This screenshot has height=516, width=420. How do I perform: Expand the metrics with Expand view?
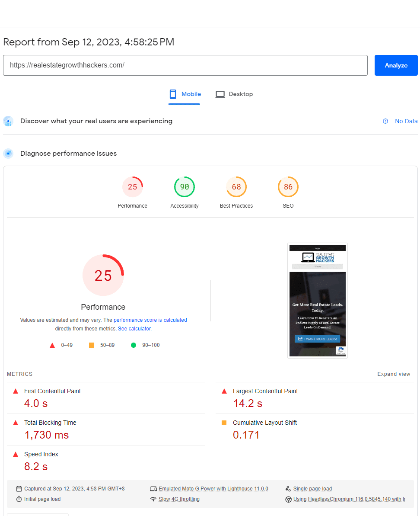[394, 374]
